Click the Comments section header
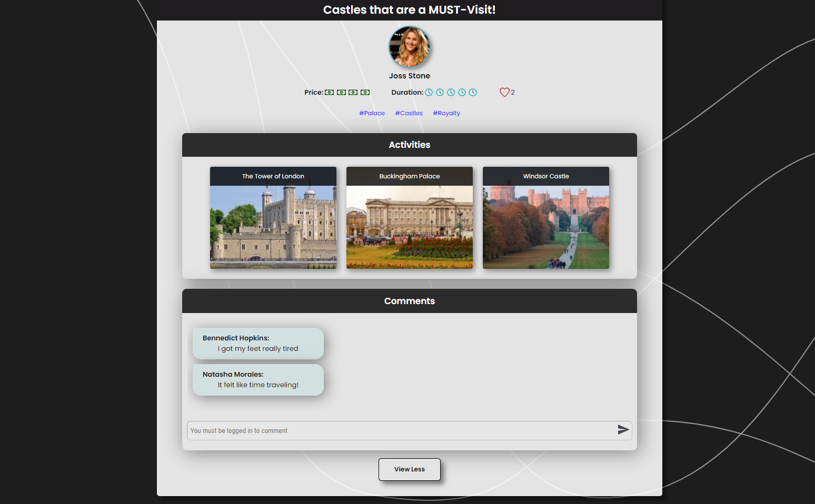815x504 pixels. (410, 301)
